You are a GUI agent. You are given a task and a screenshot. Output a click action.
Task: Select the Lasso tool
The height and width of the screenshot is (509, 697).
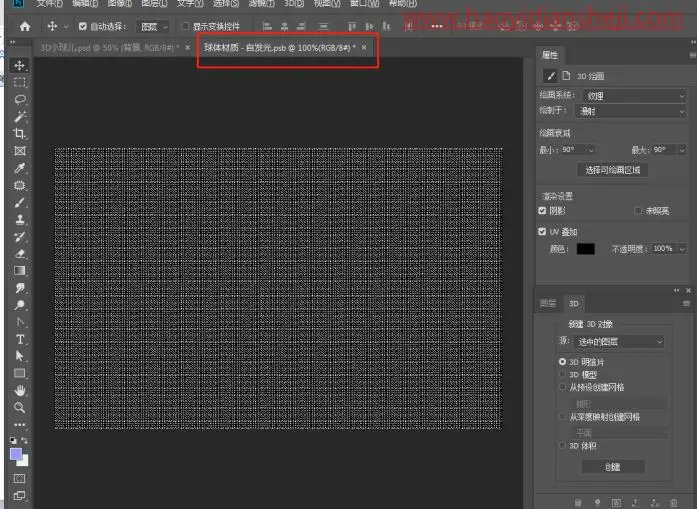click(20, 99)
